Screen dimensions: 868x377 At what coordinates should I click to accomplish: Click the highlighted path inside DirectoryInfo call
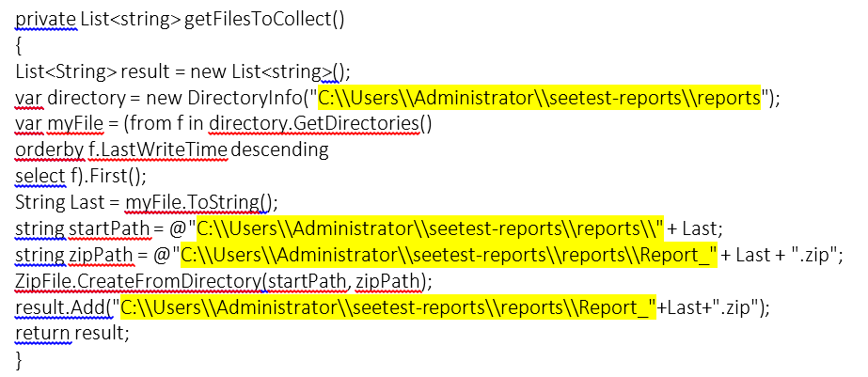click(539, 98)
